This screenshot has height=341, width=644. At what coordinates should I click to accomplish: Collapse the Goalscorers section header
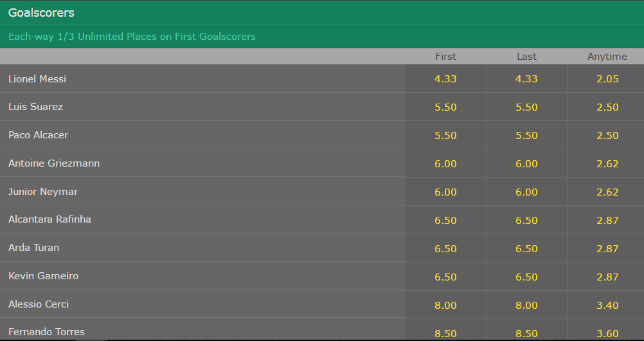[322, 12]
